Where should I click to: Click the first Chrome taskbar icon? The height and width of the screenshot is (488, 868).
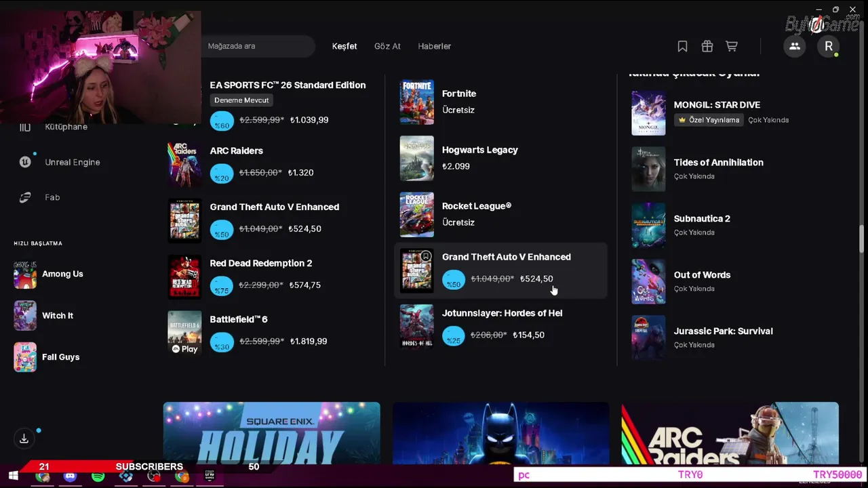pos(42,476)
